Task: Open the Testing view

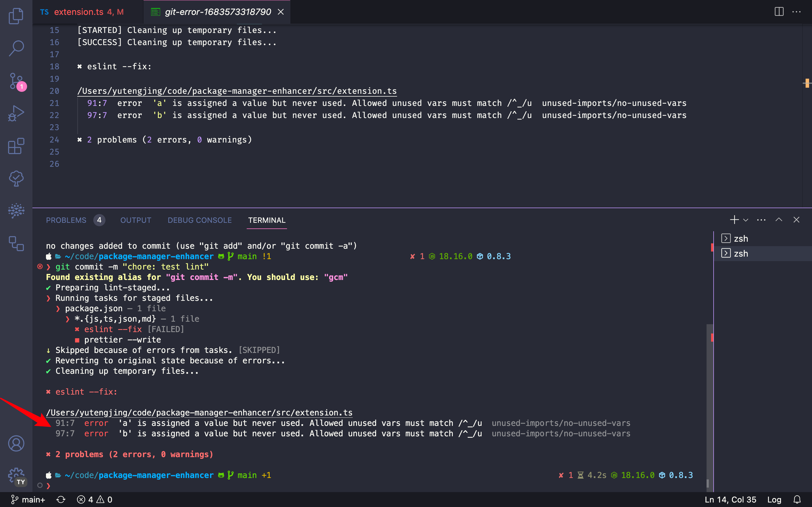Action: (x=16, y=178)
